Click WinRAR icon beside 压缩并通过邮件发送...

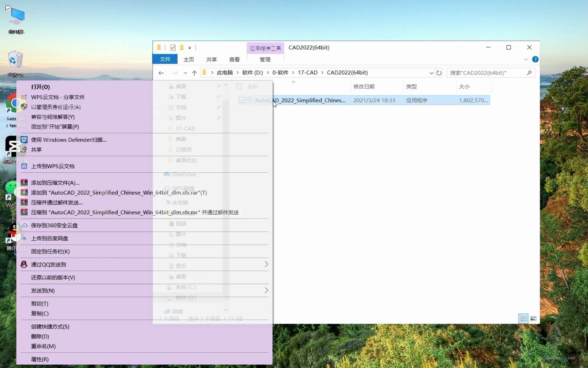(x=24, y=202)
